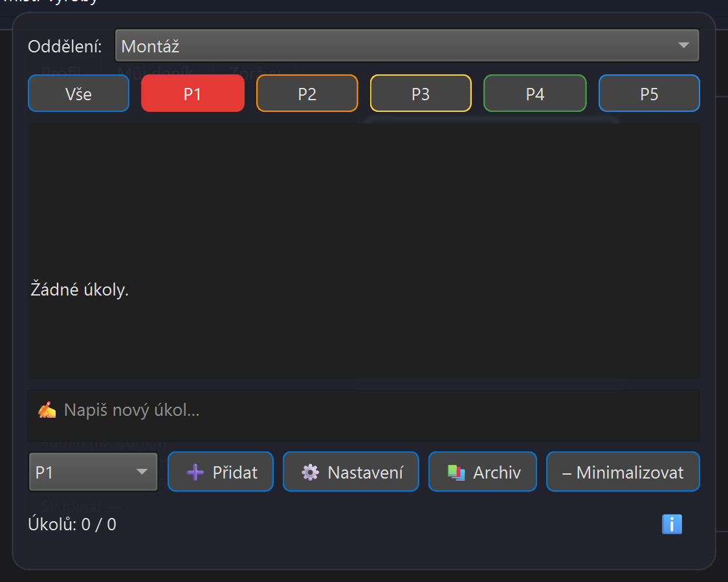
Task: Enable the orange-bordered P2 priority filter
Action: tap(307, 94)
